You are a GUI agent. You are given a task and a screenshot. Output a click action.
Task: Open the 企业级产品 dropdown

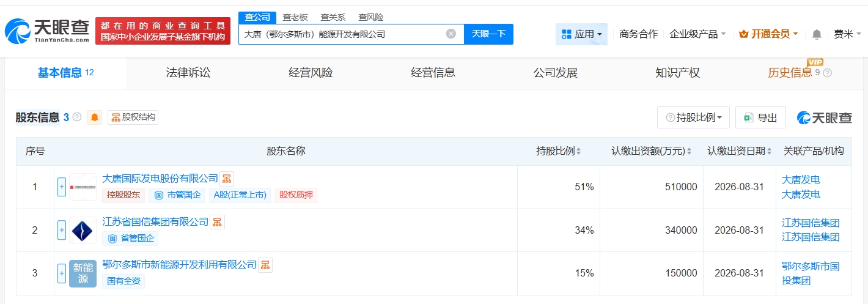[x=697, y=34]
